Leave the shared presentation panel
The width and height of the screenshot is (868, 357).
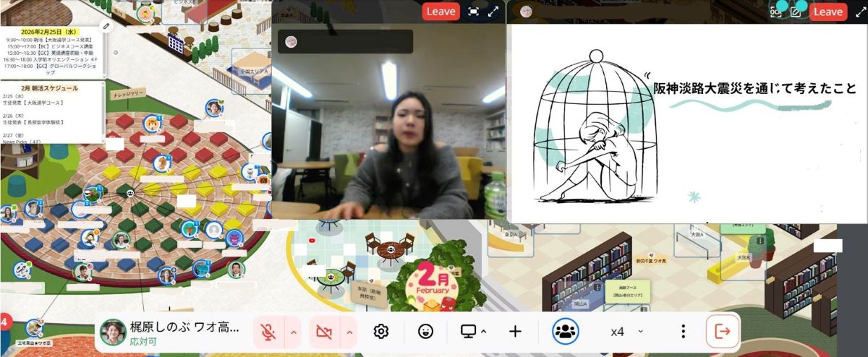click(827, 11)
